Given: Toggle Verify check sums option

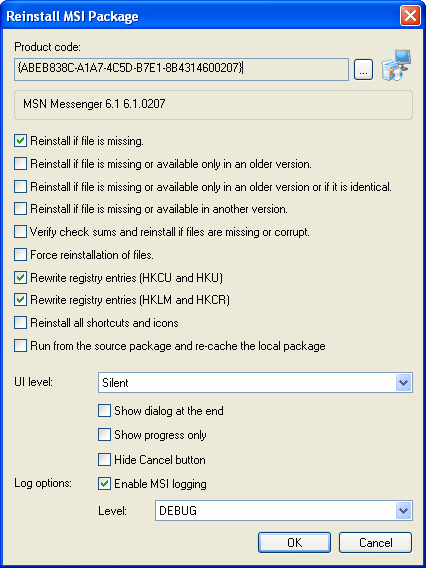Looking at the screenshot, I should coord(21,232).
